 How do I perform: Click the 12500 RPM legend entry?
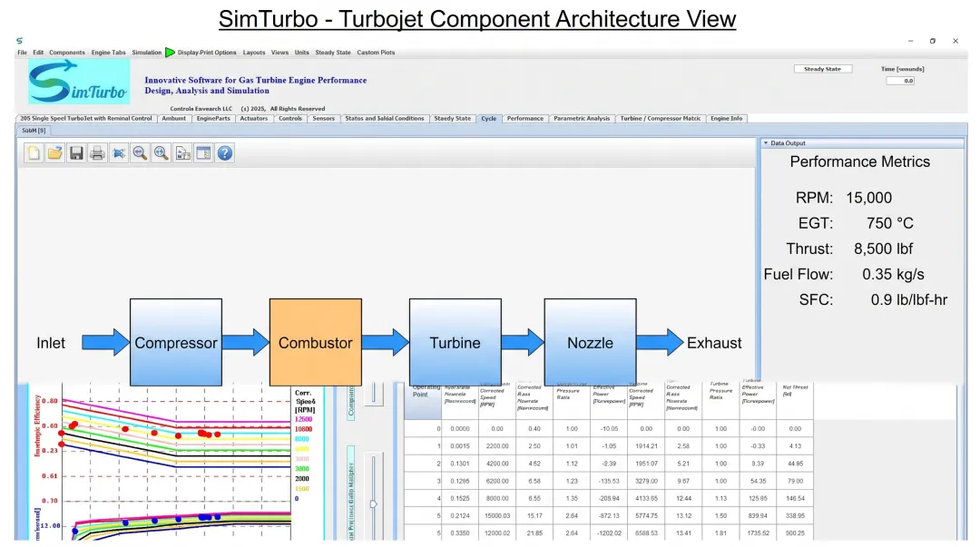303,419
